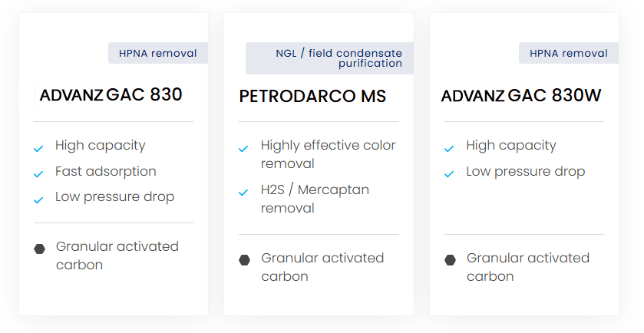This screenshot has width=644, height=333.
Task: Open the ADVANZ GAC 830 product title
Action: pos(111,95)
